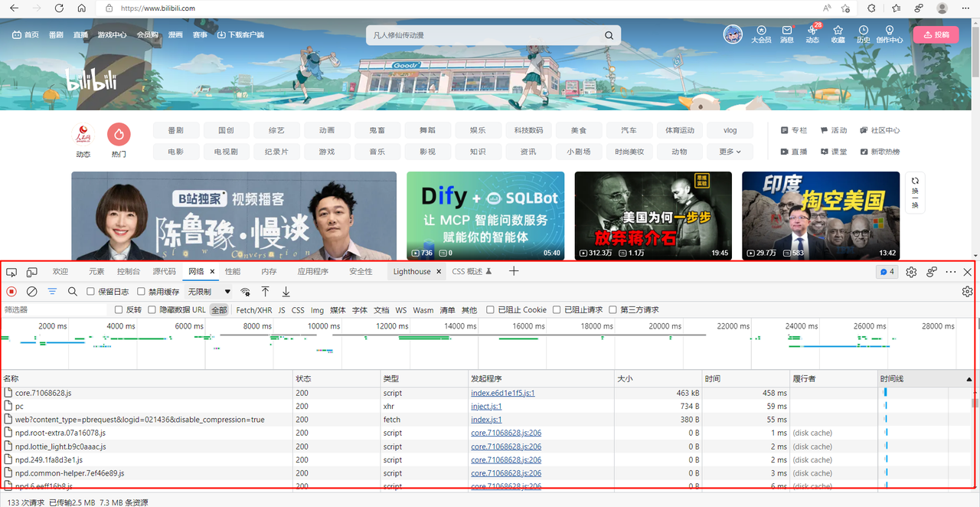Enable the 保留日志 checkbox
980x507 pixels.
91,292
